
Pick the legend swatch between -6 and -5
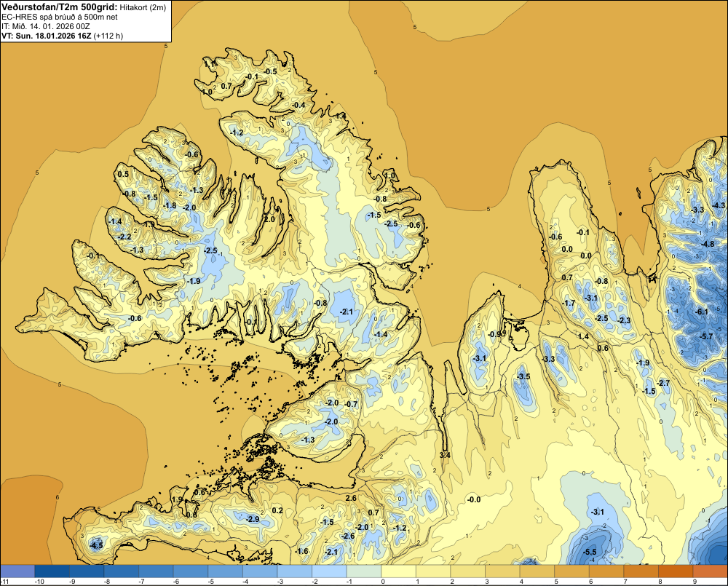tap(191, 571)
